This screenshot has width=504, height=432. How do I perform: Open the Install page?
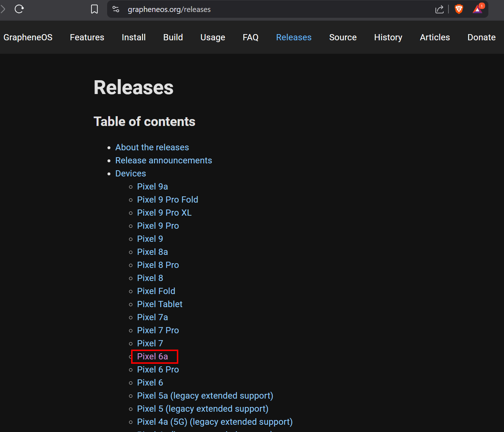(x=134, y=37)
